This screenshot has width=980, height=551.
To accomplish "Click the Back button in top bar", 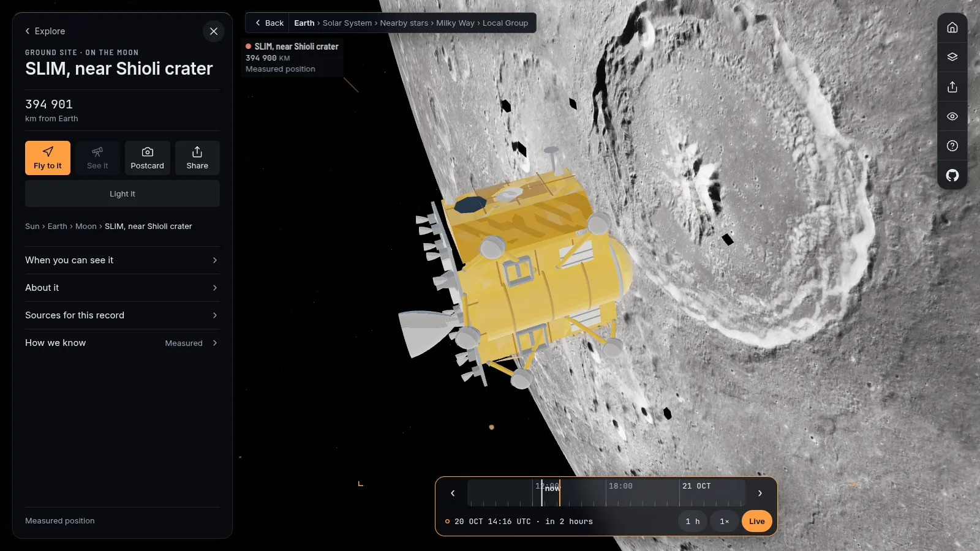I will (269, 23).
